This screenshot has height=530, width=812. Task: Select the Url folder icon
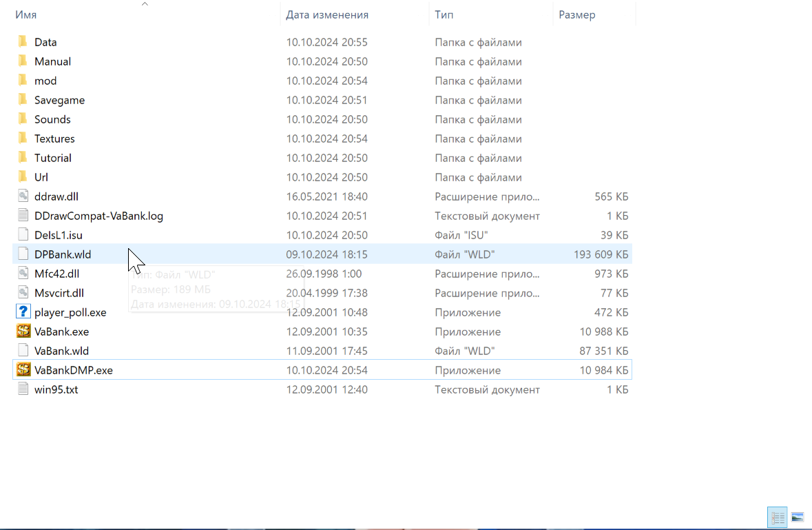[x=23, y=176]
